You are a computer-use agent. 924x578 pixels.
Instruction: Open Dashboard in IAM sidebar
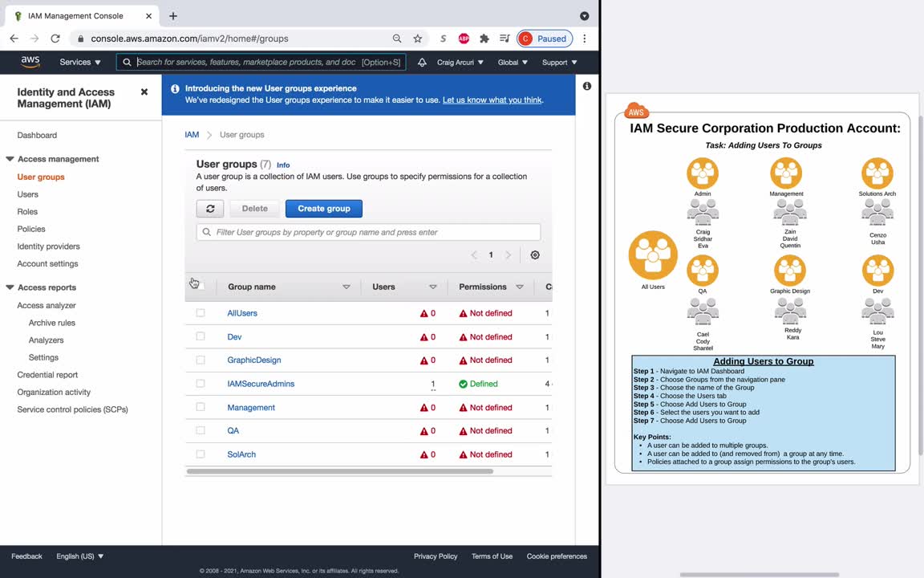click(37, 135)
